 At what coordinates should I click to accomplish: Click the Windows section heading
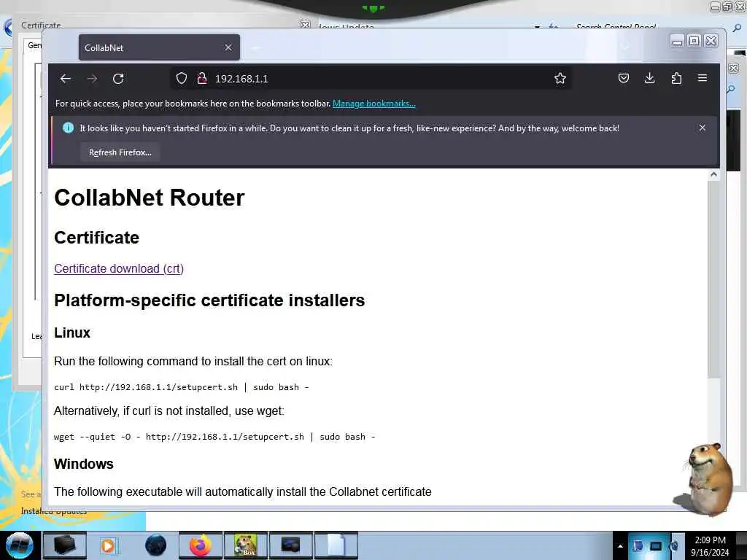[x=84, y=464]
